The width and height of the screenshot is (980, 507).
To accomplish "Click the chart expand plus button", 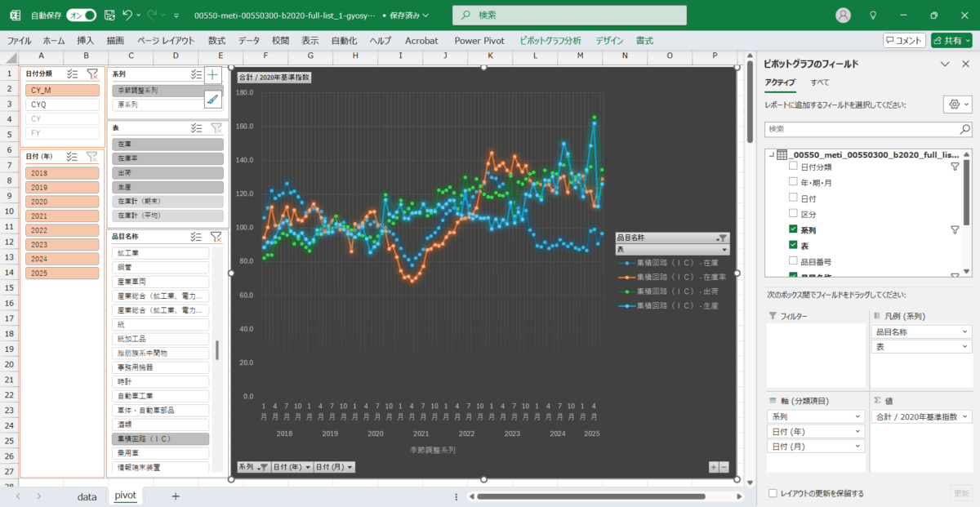I will [x=713, y=467].
